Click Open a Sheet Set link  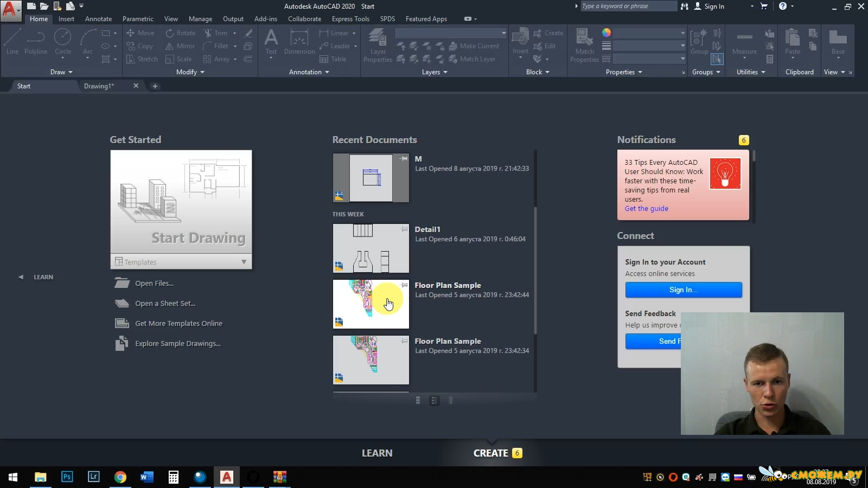[x=165, y=304]
